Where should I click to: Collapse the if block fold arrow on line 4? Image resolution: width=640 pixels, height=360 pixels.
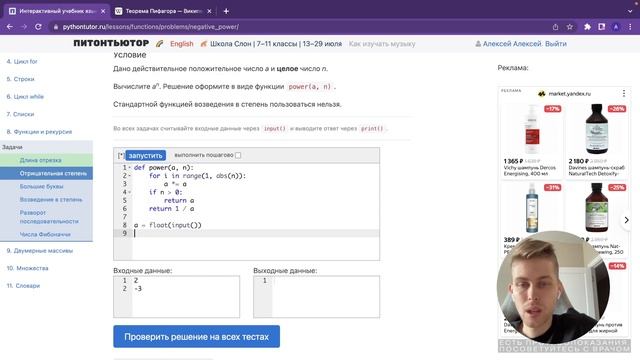(130, 192)
